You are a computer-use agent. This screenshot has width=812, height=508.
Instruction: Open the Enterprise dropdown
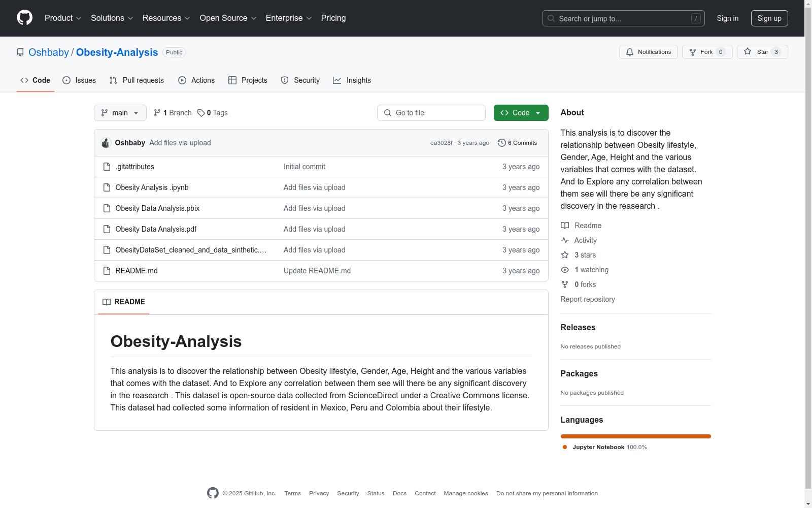click(x=289, y=18)
